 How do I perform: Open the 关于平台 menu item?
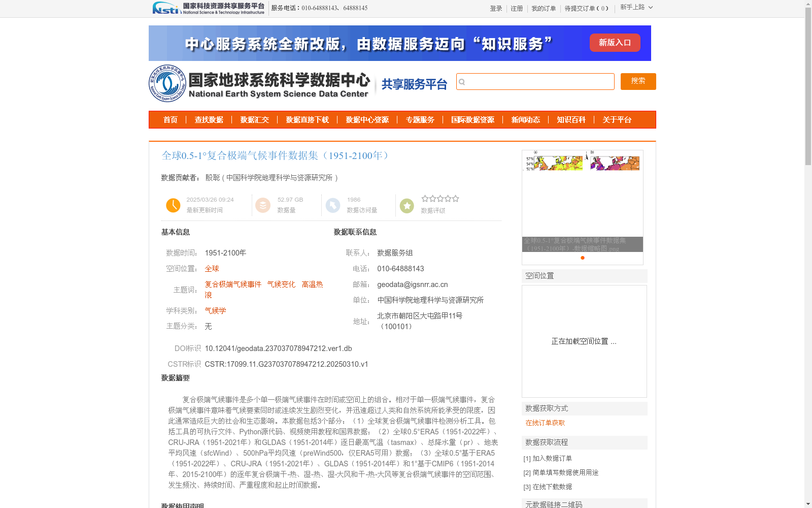tap(617, 120)
